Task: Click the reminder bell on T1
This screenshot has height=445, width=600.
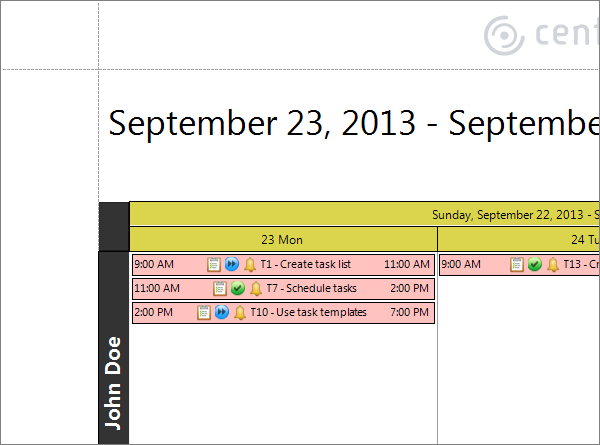Action: (250, 264)
